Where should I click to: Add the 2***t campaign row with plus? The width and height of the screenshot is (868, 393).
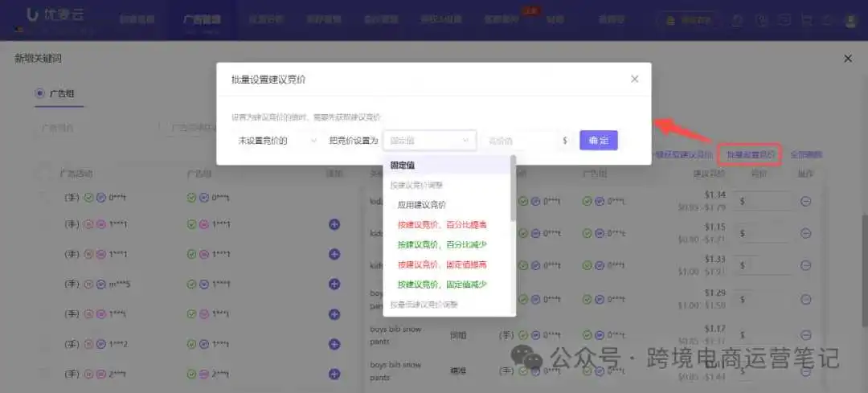point(334,374)
